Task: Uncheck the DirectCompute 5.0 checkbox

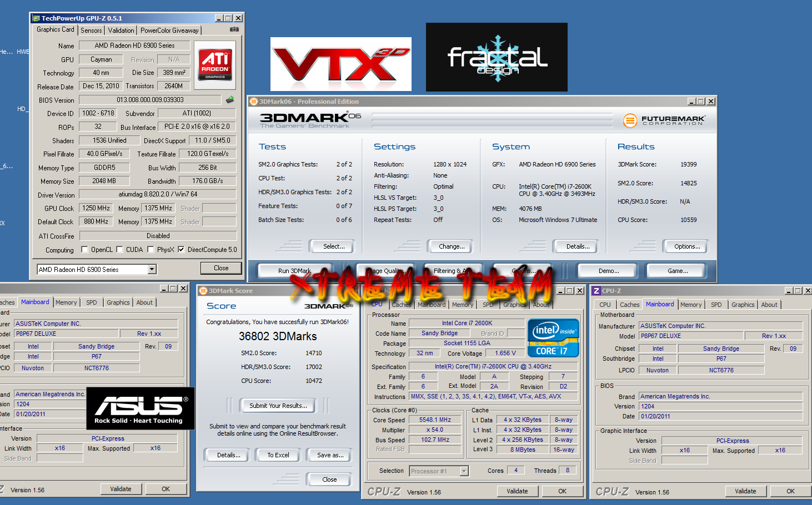Action: tap(181, 250)
